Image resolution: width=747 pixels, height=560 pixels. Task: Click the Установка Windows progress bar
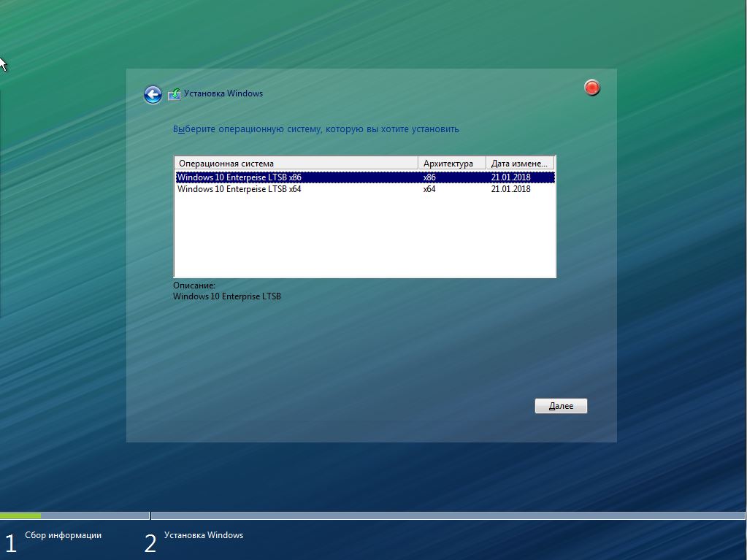(x=448, y=515)
